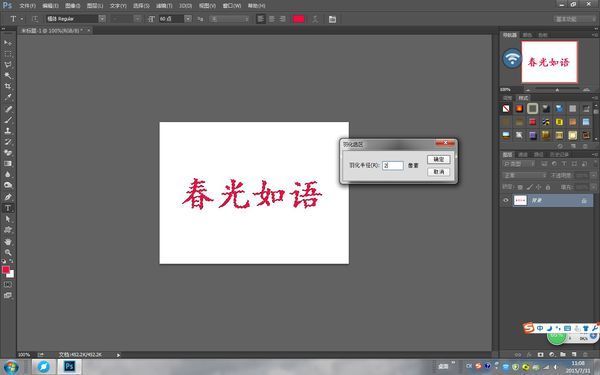Image resolution: width=600 pixels, height=375 pixels.
Task: Select the Zoom tool in the toolbox
Action: [8, 253]
